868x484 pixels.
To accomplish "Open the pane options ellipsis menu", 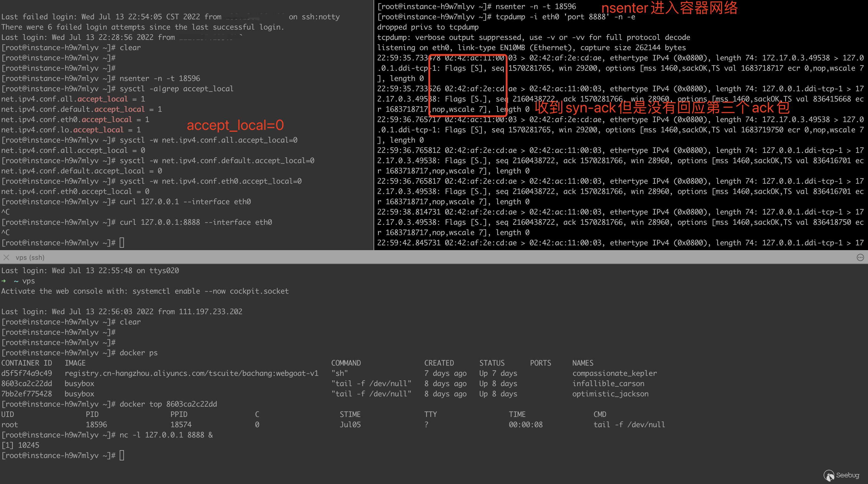I will 860,257.
